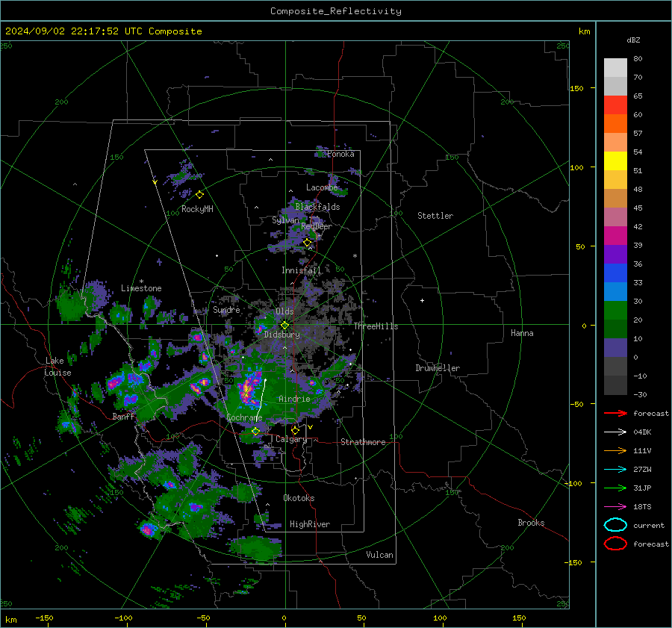The height and width of the screenshot is (628, 672).
Task: Choose the cyan 27ZW arrow legend icon
Action: tap(615, 470)
